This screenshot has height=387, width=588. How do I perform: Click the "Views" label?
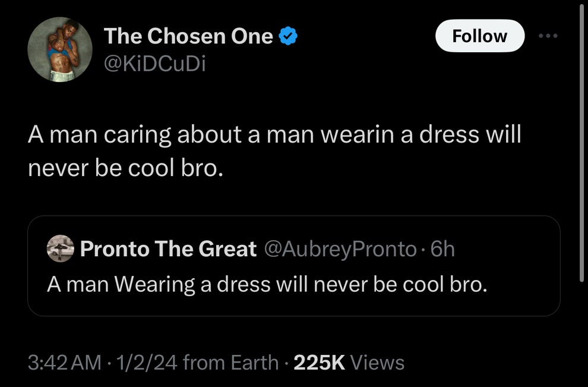378,362
